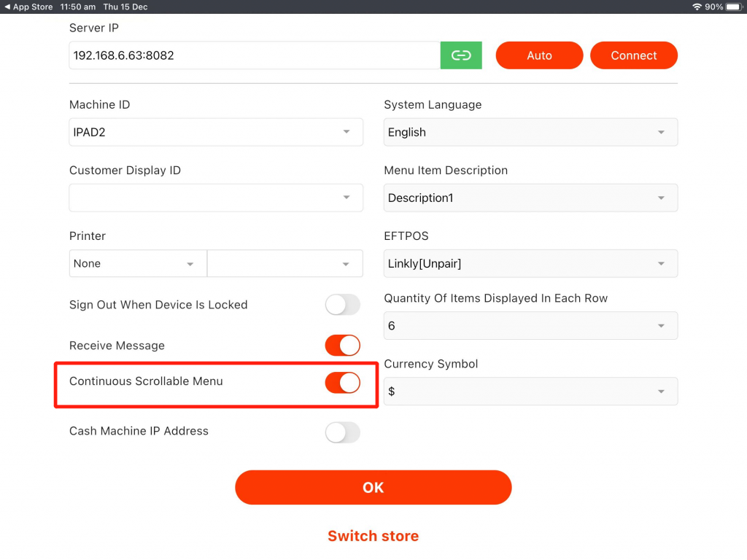Viewport: 747px width, 560px height.
Task: Tap the battery indicator icon
Action: [733, 7]
